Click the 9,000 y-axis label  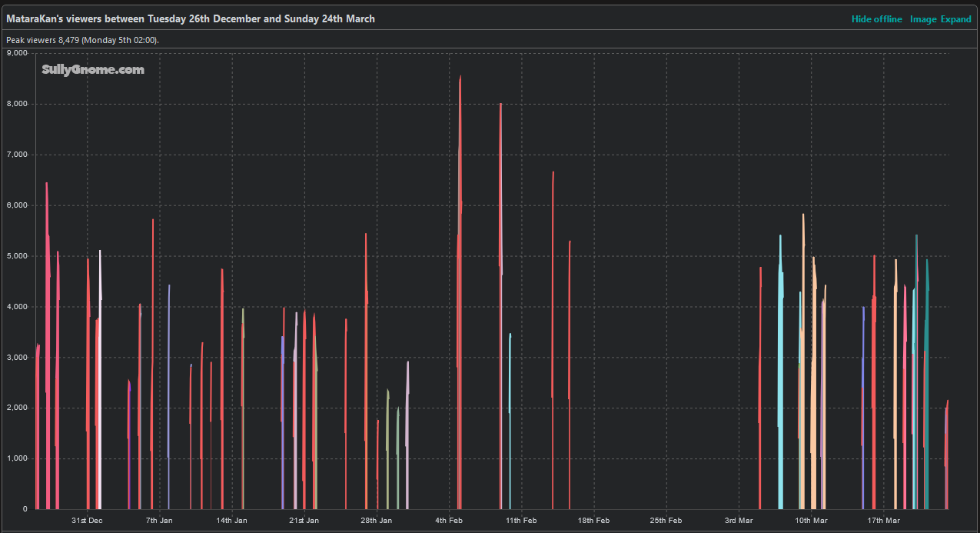coord(17,53)
